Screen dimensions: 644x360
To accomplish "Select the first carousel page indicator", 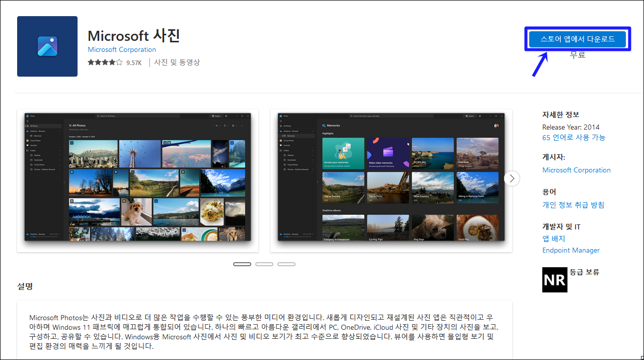I will click(242, 264).
